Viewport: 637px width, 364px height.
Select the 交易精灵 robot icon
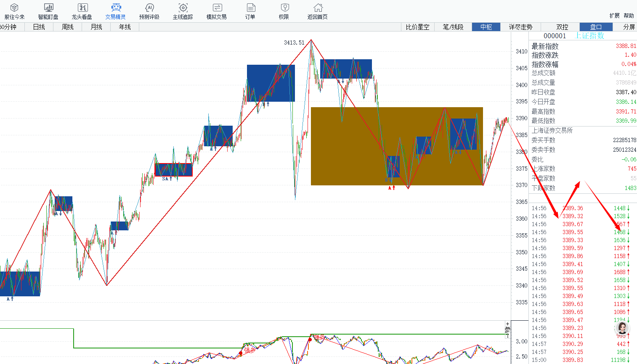[116, 11]
